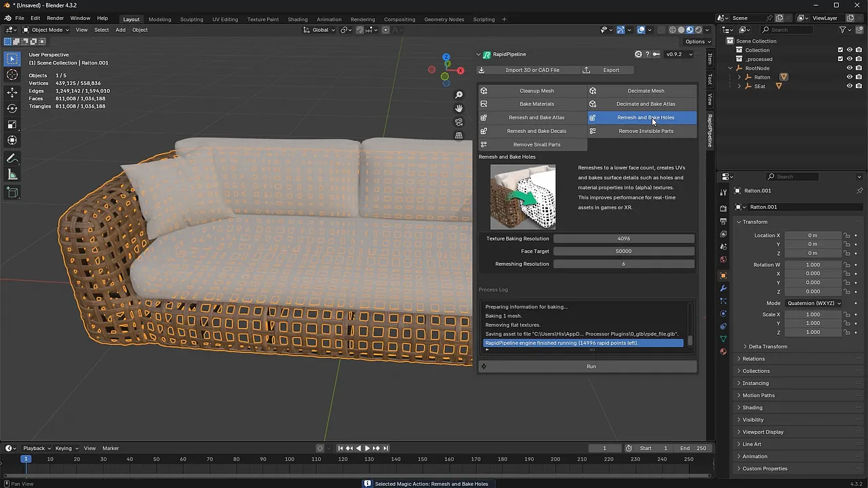
Task: Hide SEat object in viewport
Action: tap(850, 86)
